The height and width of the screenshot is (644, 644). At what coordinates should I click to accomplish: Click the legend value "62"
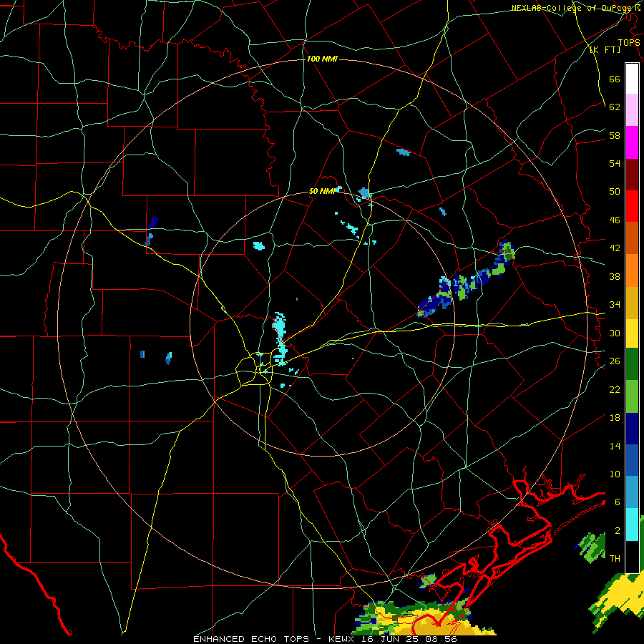pos(615,107)
